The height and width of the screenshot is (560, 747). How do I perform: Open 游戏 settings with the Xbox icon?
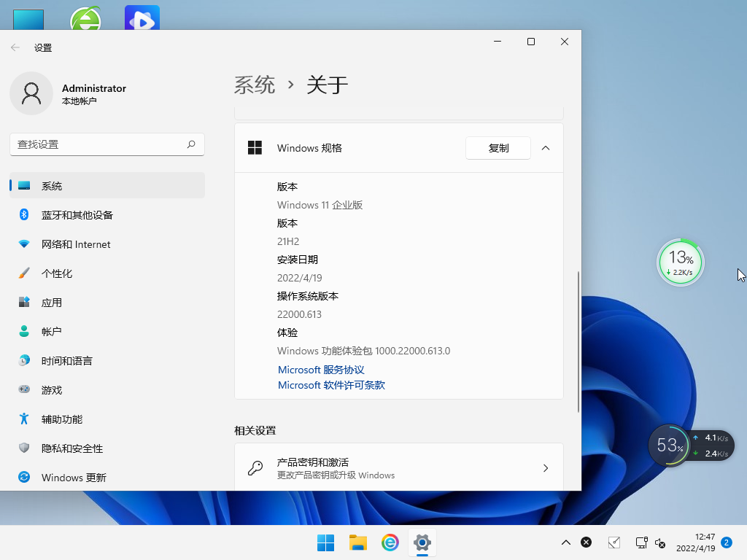pos(23,389)
